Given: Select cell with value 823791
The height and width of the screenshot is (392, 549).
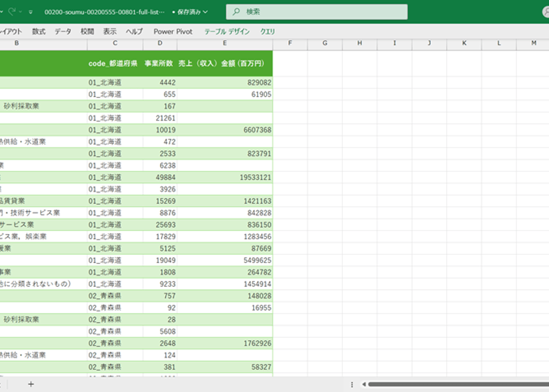Looking at the screenshot, I should coord(225,154).
